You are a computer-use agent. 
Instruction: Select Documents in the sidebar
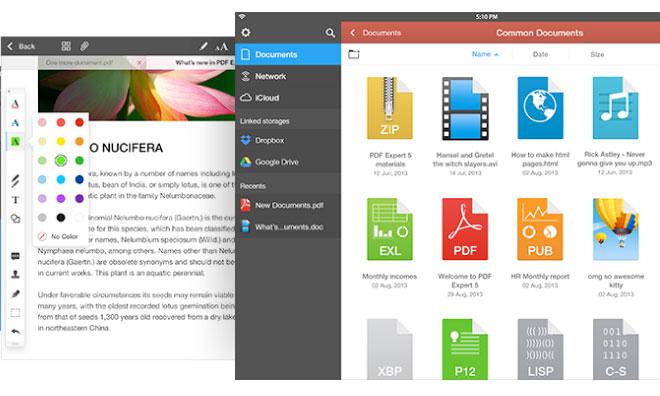[x=288, y=54]
